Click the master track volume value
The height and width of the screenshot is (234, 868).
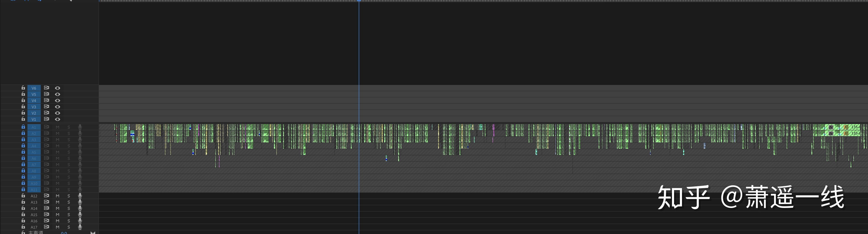coord(64,233)
